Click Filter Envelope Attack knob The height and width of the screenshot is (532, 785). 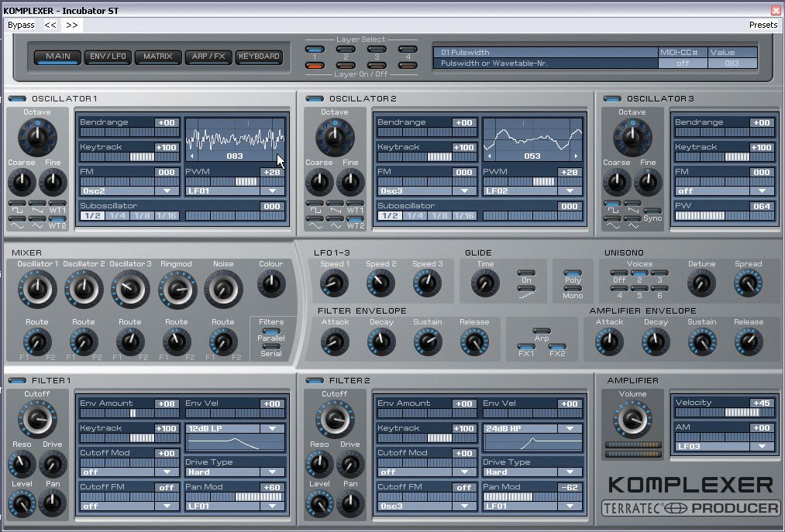335,342
